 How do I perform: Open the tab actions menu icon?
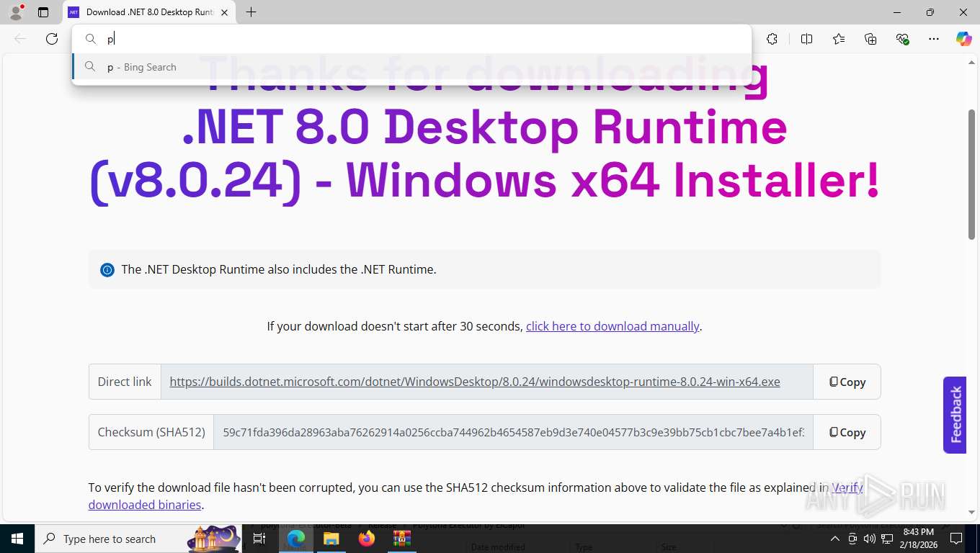point(43,12)
